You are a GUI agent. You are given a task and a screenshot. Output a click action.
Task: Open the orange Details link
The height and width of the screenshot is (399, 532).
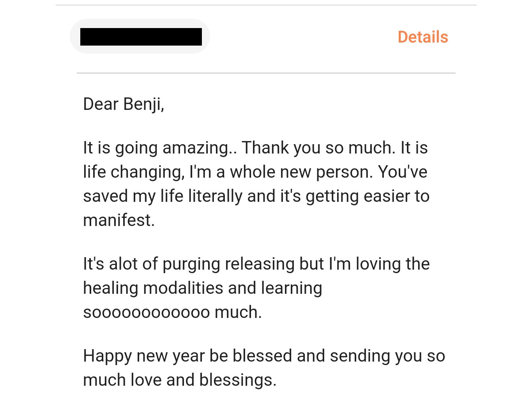click(x=423, y=37)
